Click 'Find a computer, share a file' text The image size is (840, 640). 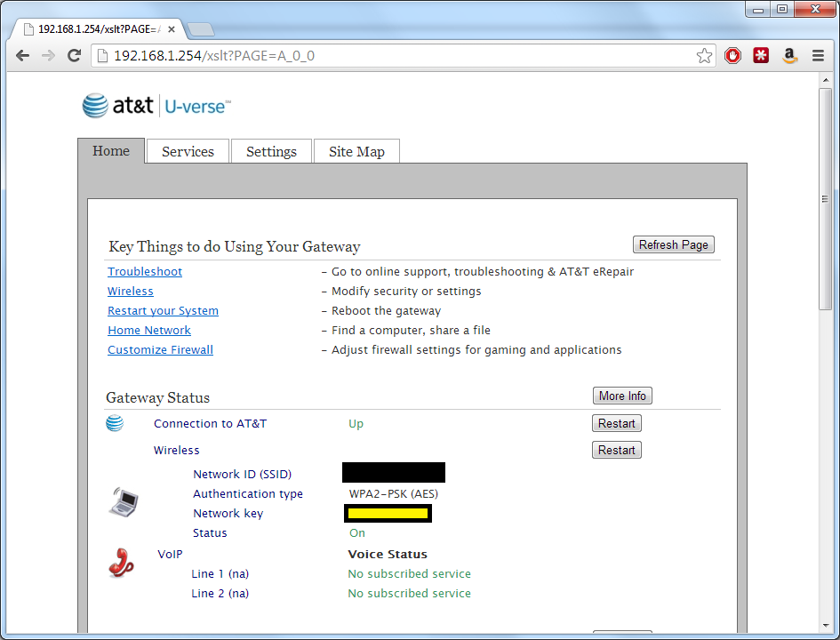pos(411,331)
